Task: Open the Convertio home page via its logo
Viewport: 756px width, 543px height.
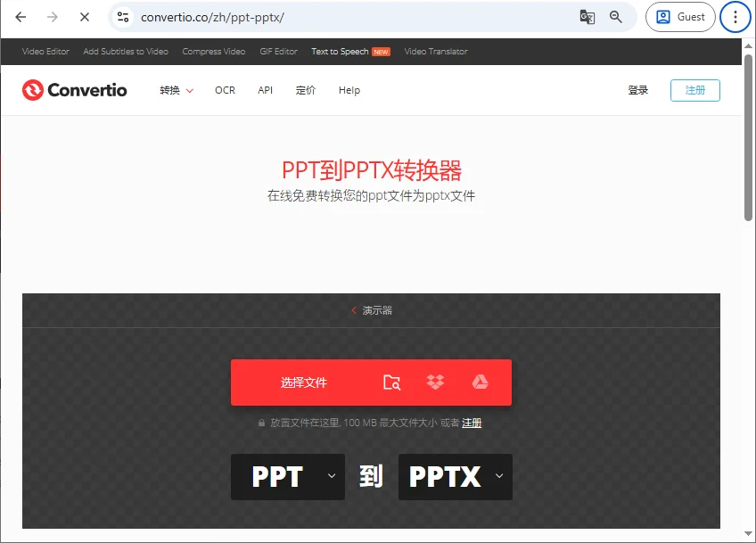Action: pyautogui.click(x=74, y=89)
